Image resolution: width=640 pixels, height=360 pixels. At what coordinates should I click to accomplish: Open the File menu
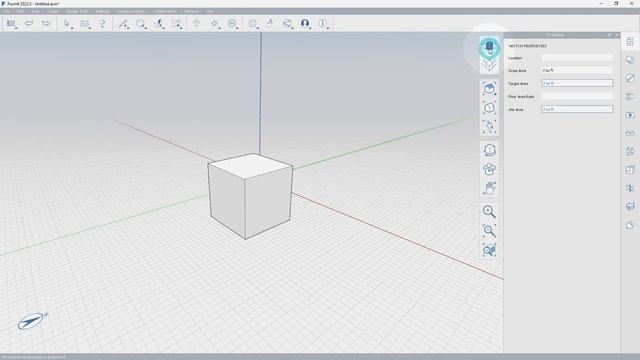(6, 11)
